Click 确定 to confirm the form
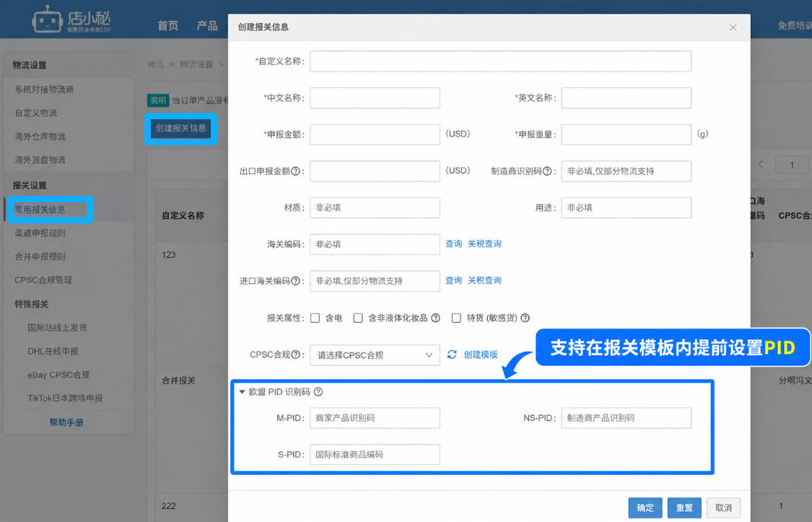The image size is (812, 522). 645,508
